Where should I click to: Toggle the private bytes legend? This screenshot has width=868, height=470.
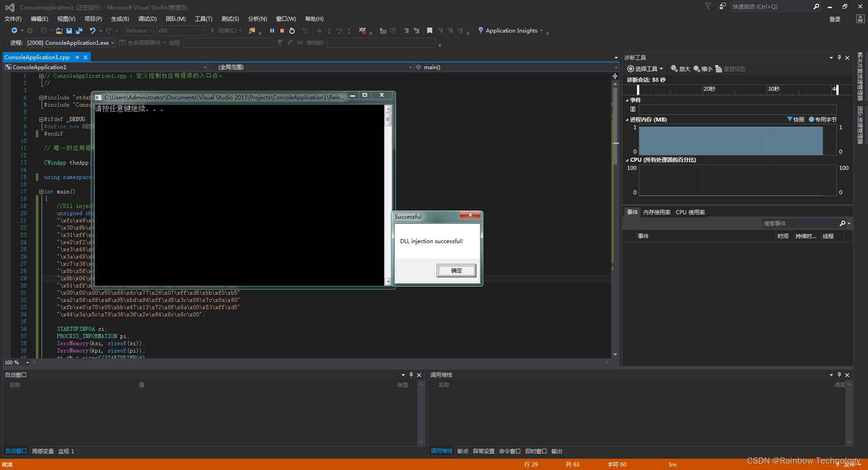tap(823, 119)
